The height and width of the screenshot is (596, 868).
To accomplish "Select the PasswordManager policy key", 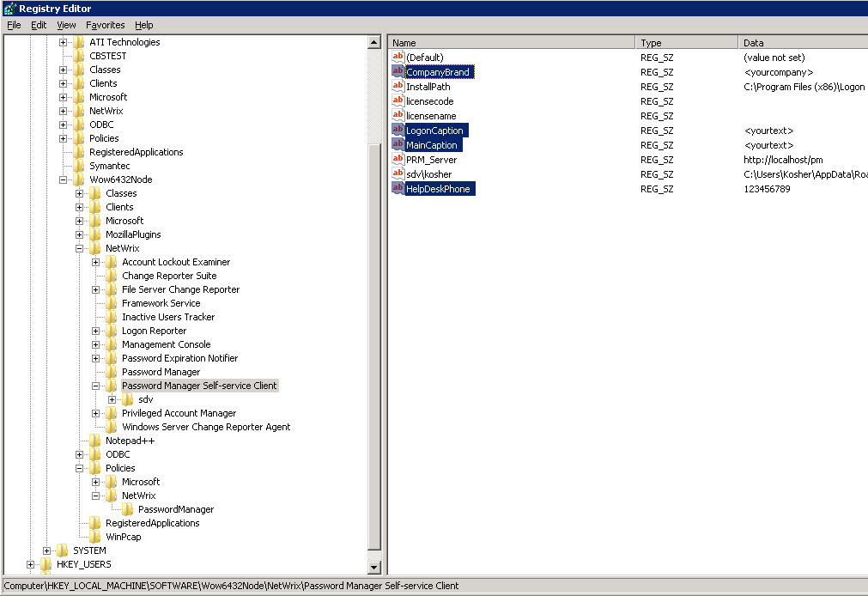I will click(x=175, y=509).
